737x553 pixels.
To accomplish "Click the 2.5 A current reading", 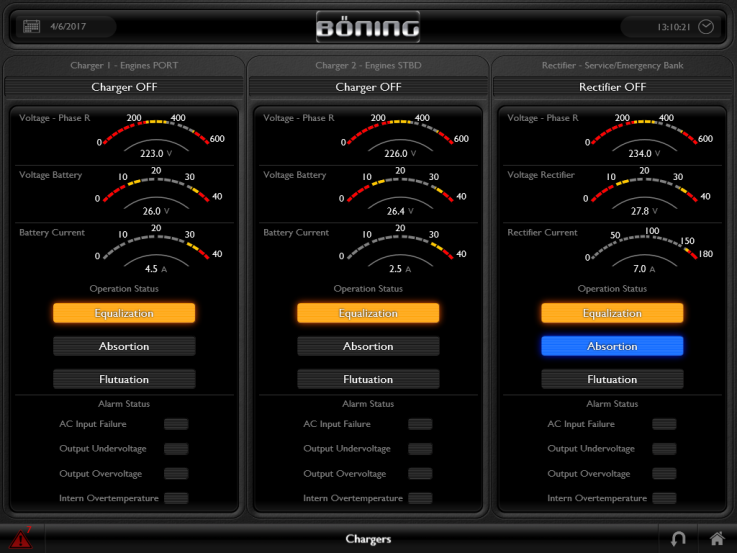I will click(400, 269).
